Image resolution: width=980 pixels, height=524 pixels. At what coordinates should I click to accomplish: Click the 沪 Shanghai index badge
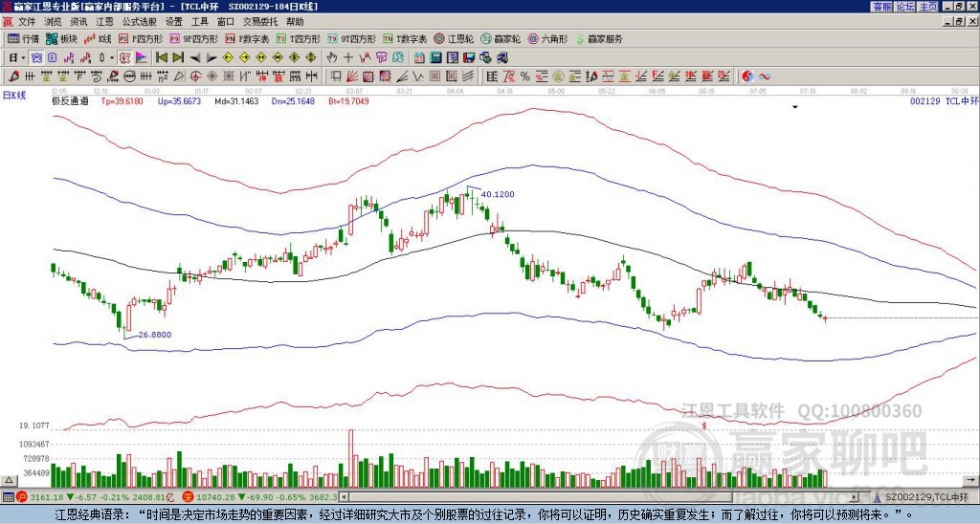(x=22, y=497)
